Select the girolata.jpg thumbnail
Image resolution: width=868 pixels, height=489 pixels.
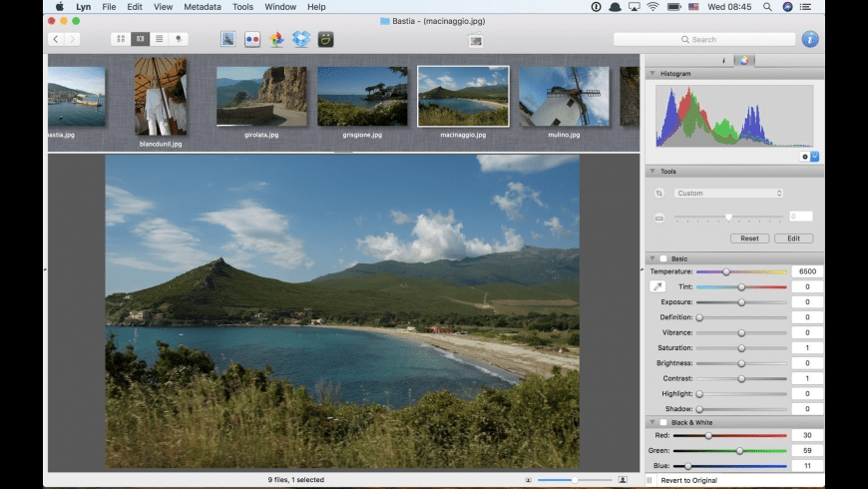pos(261,97)
